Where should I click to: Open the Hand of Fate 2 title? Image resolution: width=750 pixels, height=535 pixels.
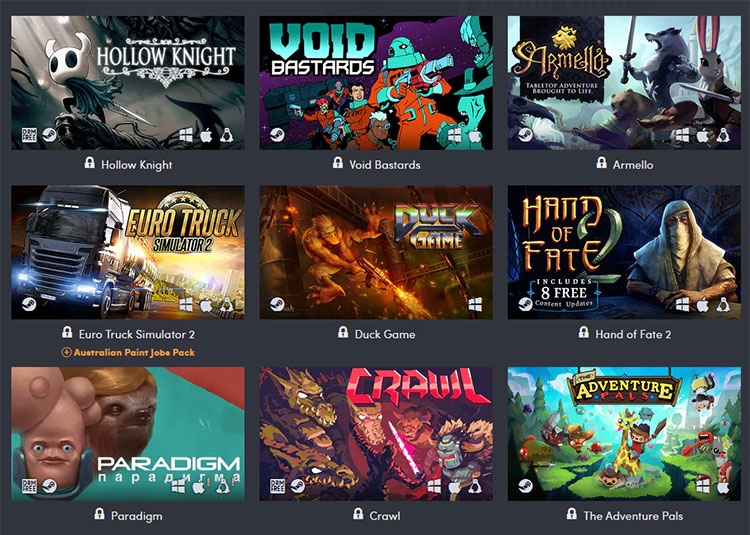coord(633,334)
